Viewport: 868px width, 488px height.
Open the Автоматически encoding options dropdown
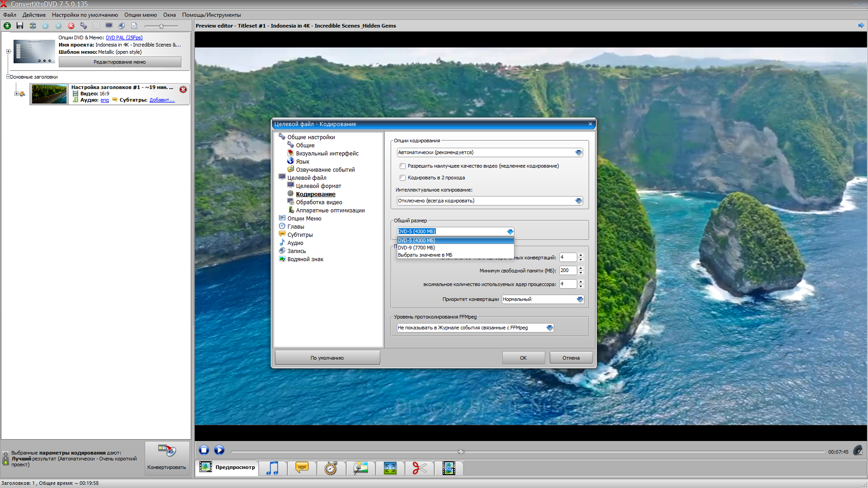[x=490, y=153]
